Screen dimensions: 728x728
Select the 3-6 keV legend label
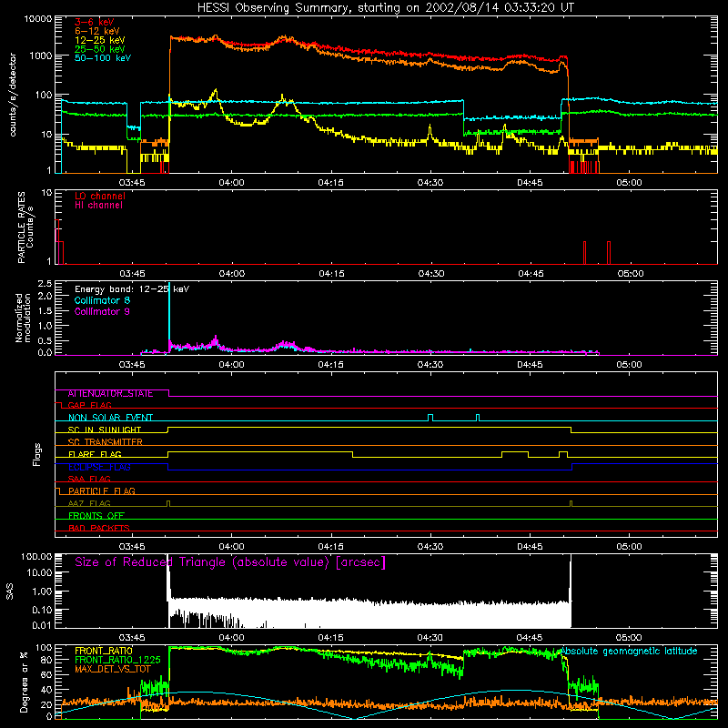[x=94, y=22]
